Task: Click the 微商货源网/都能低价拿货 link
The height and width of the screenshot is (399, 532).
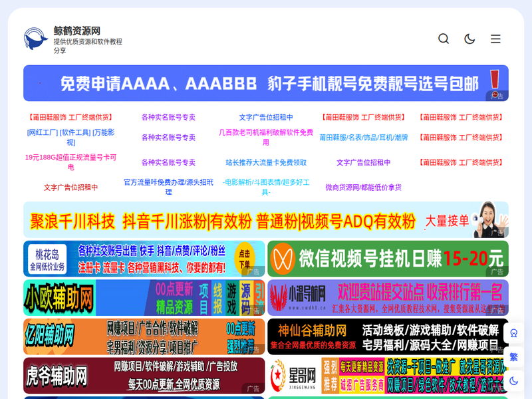Action: [x=363, y=188]
